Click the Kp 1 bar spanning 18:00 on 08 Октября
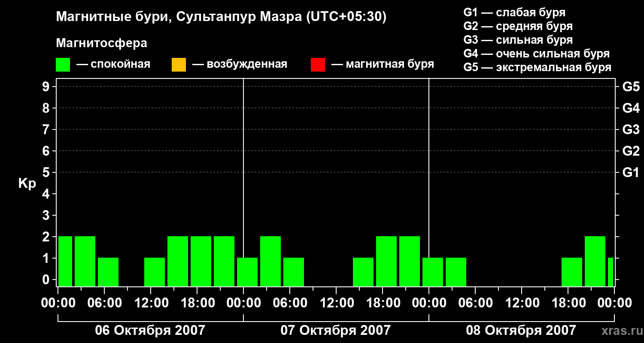The height and width of the screenshot is (343, 644). pos(572,272)
